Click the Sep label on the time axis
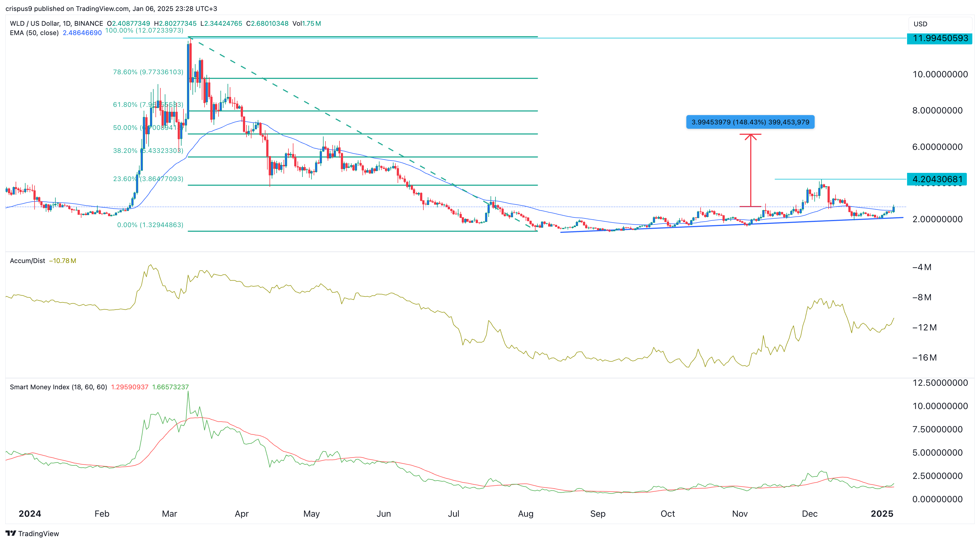This screenshot has width=980, height=543. [598, 514]
